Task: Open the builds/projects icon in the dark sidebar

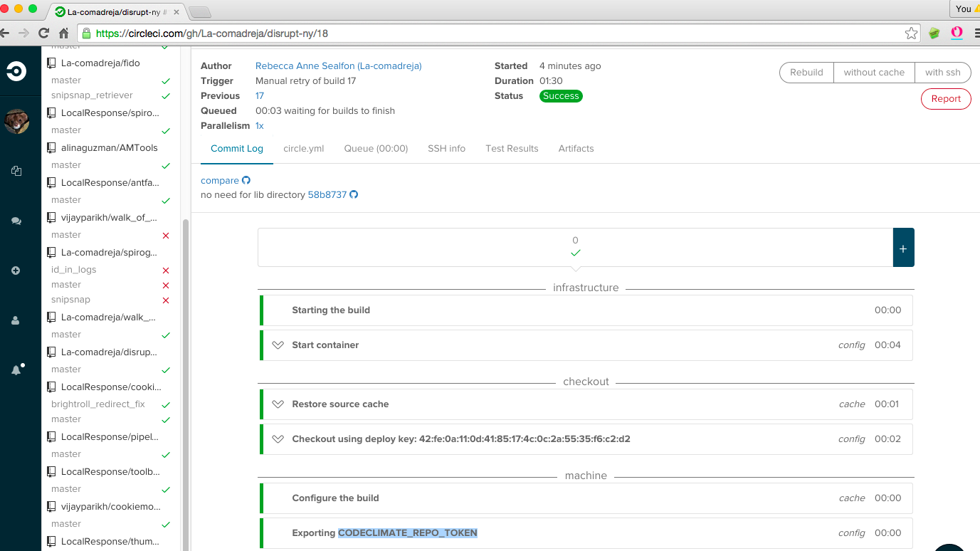Action: pos(16,171)
